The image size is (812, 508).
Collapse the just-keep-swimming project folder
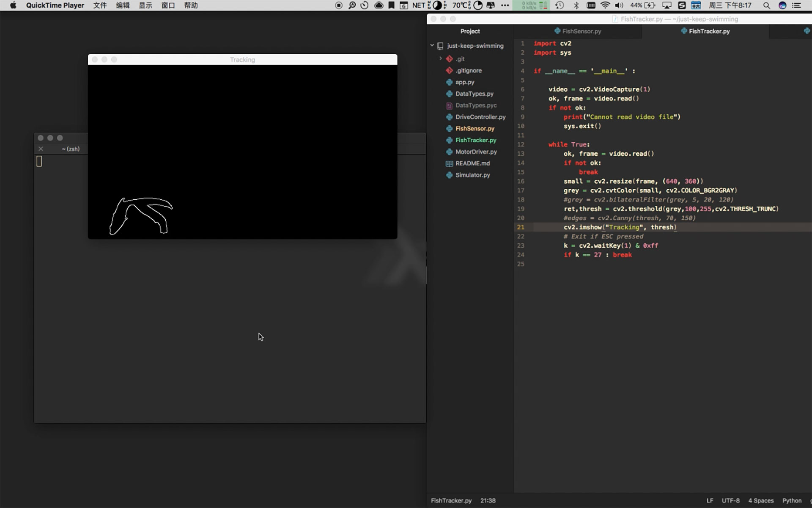[432, 45]
